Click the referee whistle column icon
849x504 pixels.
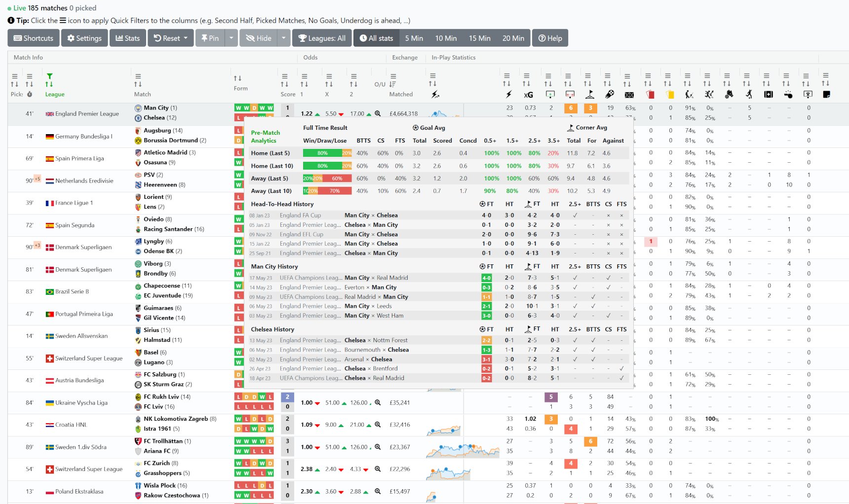tap(788, 94)
